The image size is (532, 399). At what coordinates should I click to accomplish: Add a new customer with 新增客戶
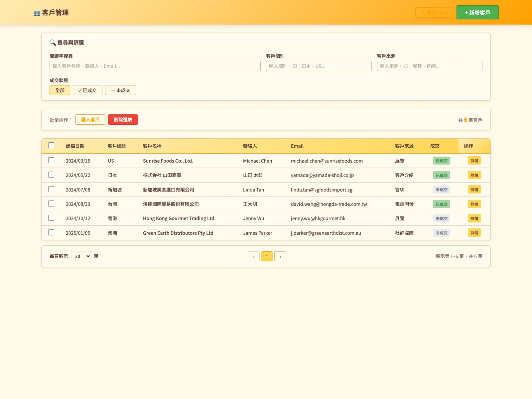[477, 12]
